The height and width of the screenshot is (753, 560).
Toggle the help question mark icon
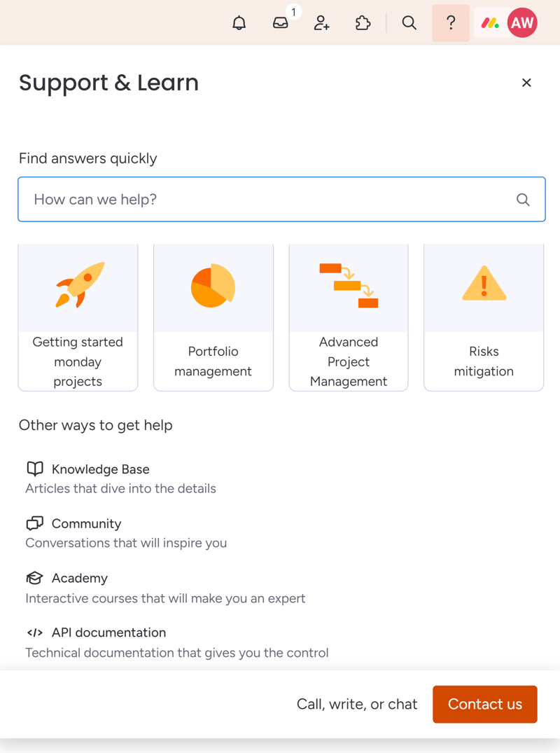[451, 23]
